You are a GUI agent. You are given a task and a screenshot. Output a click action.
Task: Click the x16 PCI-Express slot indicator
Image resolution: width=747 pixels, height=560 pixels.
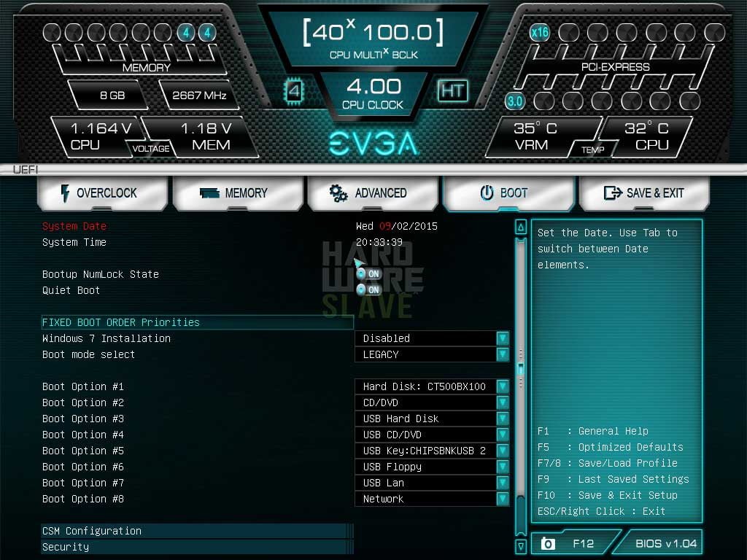539,32
